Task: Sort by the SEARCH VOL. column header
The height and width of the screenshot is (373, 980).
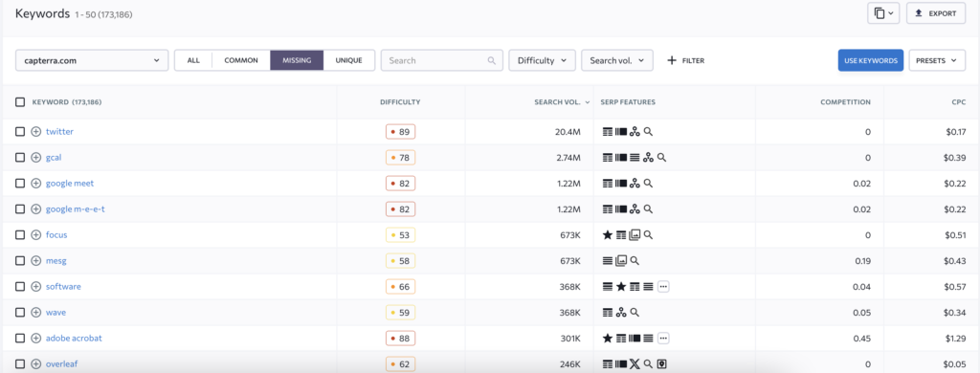Action: [x=561, y=101]
